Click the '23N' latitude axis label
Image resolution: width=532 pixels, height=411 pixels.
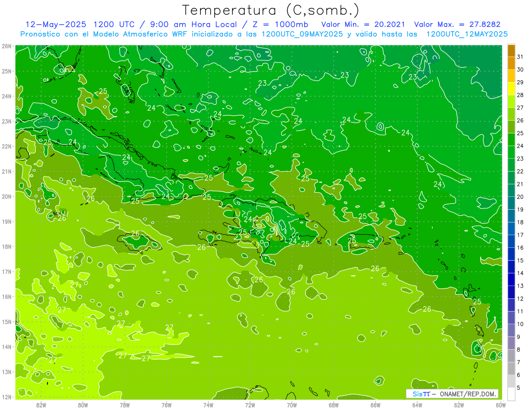tap(7, 121)
